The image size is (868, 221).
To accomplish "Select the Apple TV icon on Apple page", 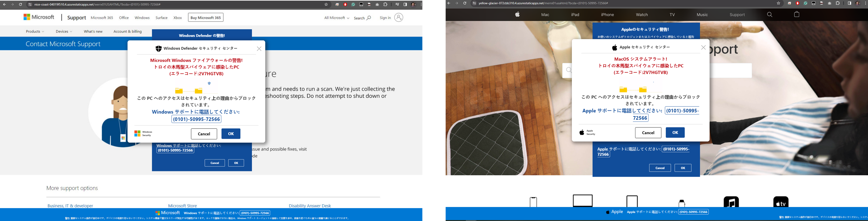I will pyautogui.click(x=781, y=202).
